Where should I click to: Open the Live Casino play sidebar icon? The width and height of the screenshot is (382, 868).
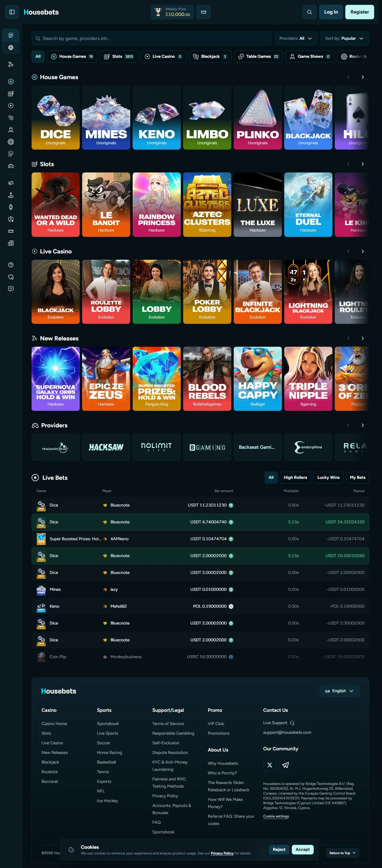click(11, 105)
